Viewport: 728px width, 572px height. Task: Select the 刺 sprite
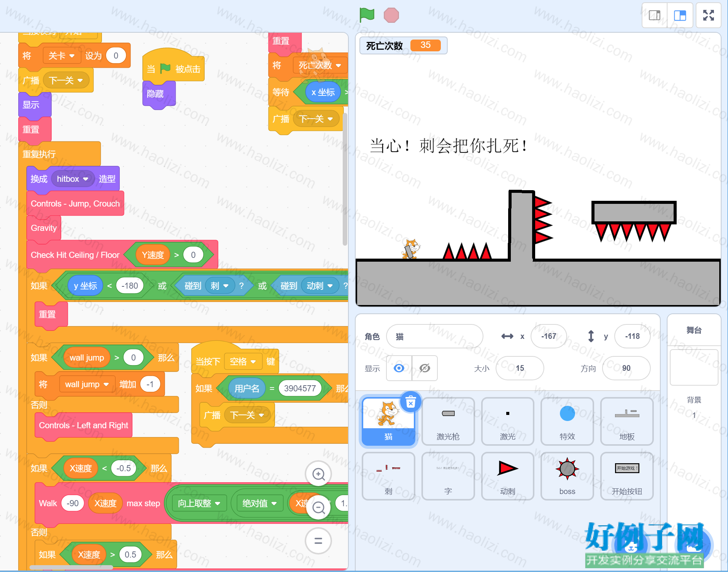(388, 476)
